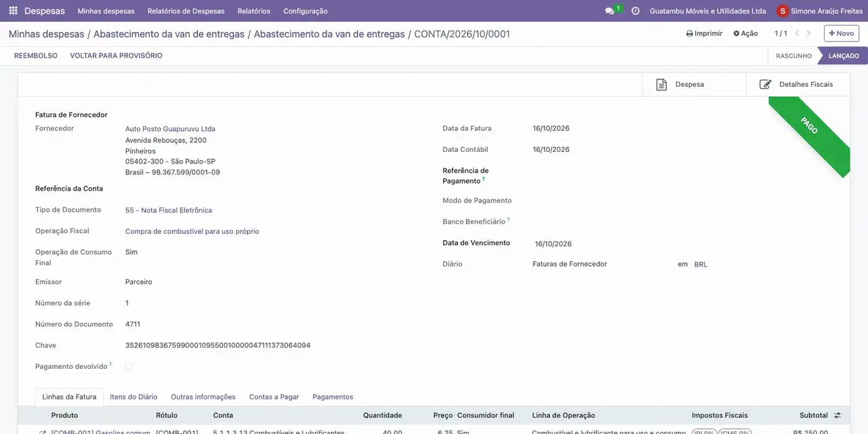Show help tooltip for Pagamento devolvido
The image size is (868, 434).
111,365
